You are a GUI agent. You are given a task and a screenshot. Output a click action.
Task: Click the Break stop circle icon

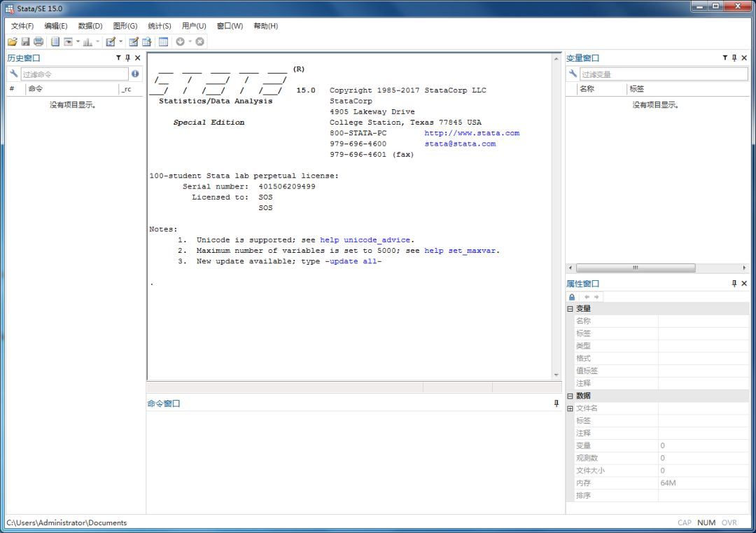click(x=199, y=42)
